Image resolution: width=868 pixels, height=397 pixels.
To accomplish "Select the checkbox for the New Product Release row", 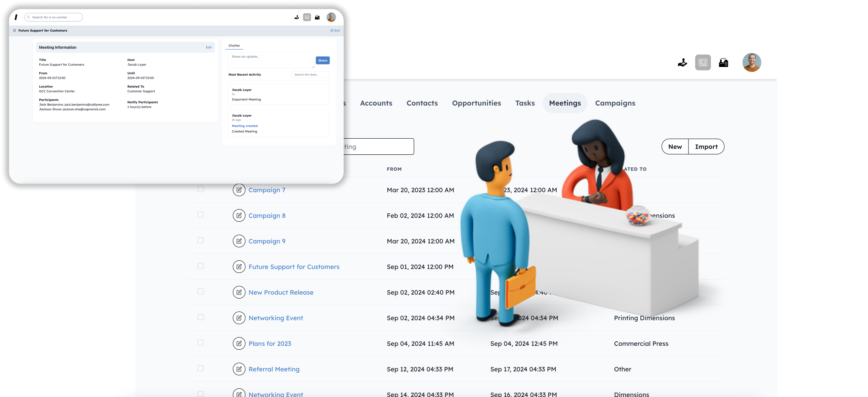I will coord(200,292).
